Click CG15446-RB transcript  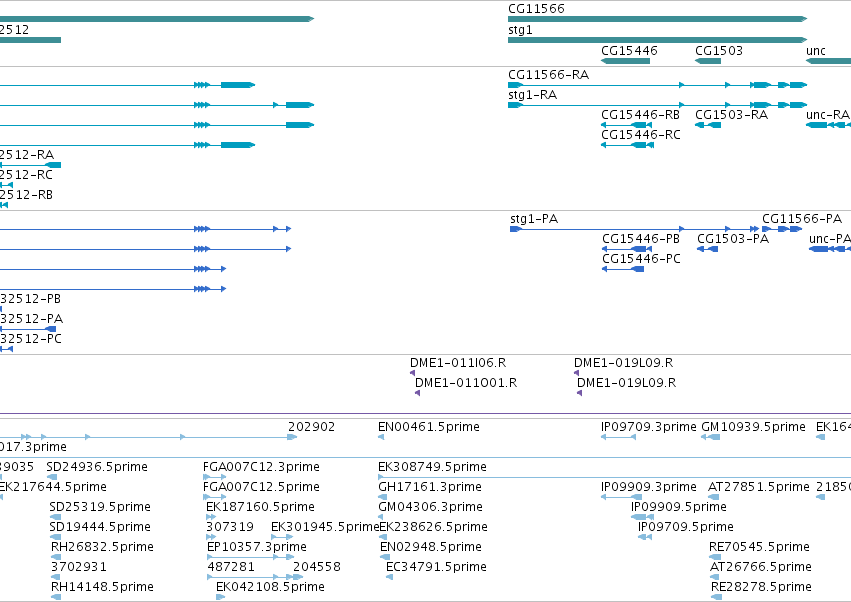[x=626, y=125]
